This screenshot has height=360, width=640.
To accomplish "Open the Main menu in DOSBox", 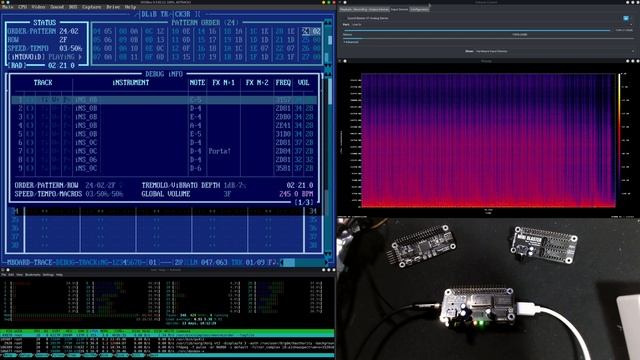I will coord(7,7).
